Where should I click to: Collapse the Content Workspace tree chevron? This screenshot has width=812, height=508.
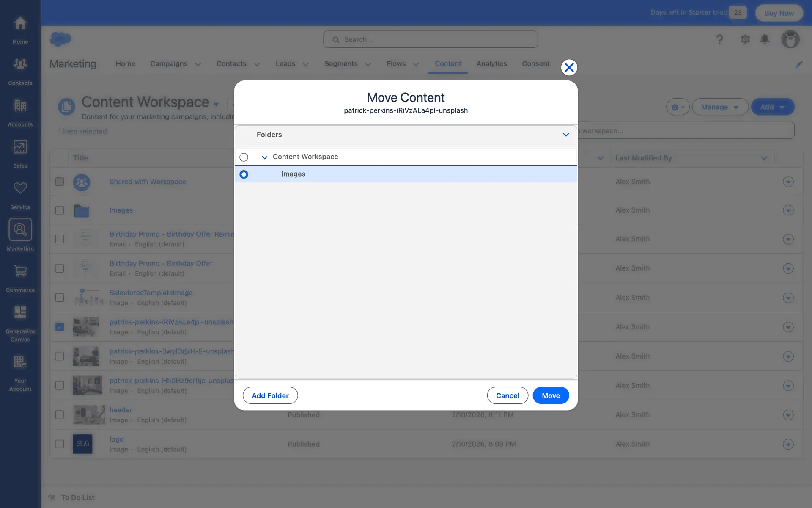pyautogui.click(x=265, y=157)
